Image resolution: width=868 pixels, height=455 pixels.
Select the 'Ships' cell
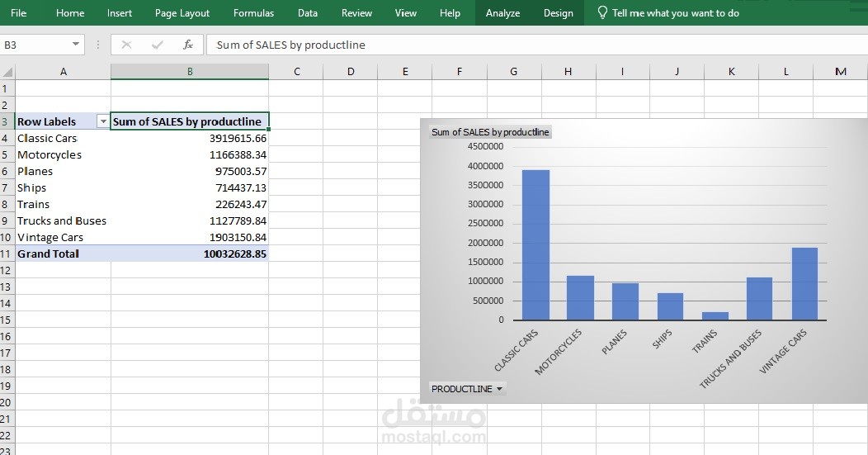(x=63, y=188)
